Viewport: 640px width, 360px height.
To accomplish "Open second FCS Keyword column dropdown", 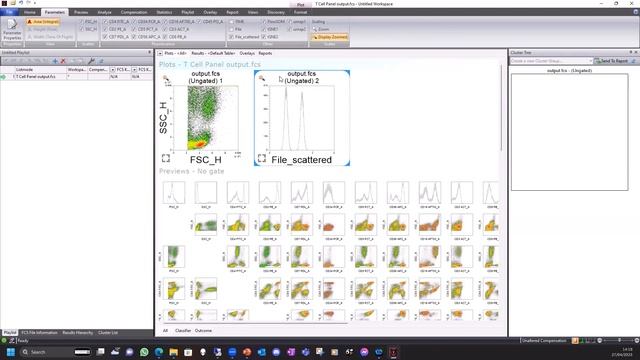I will tap(134, 70).
